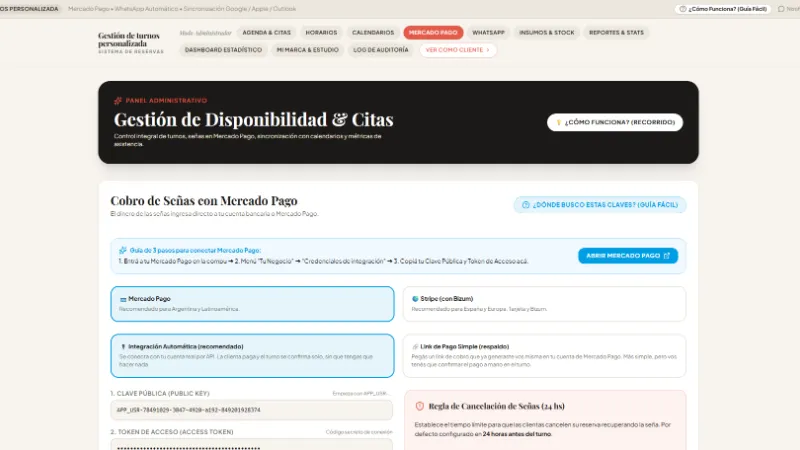Open ¿Cómo funciona? (Recorrido) button

pos(615,122)
